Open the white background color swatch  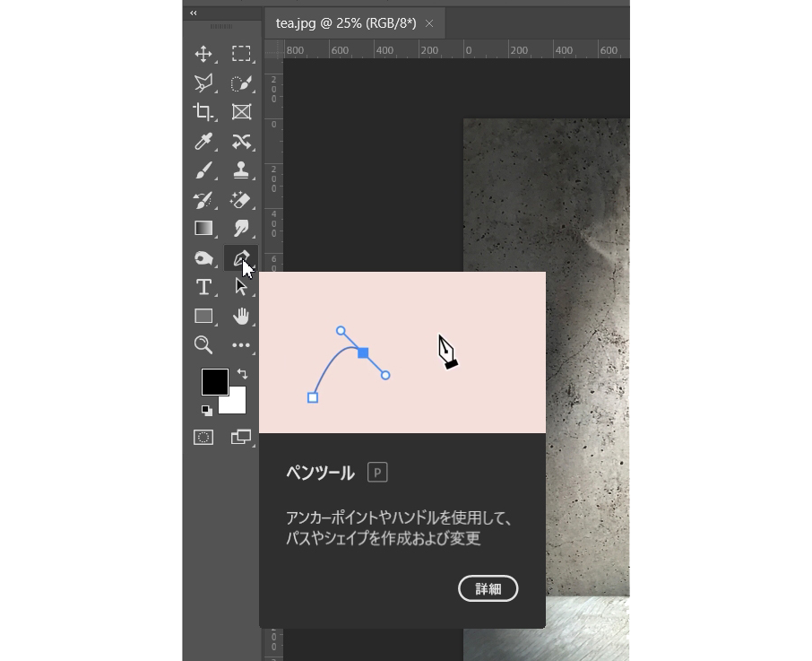pyautogui.click(x=236, y=404)
